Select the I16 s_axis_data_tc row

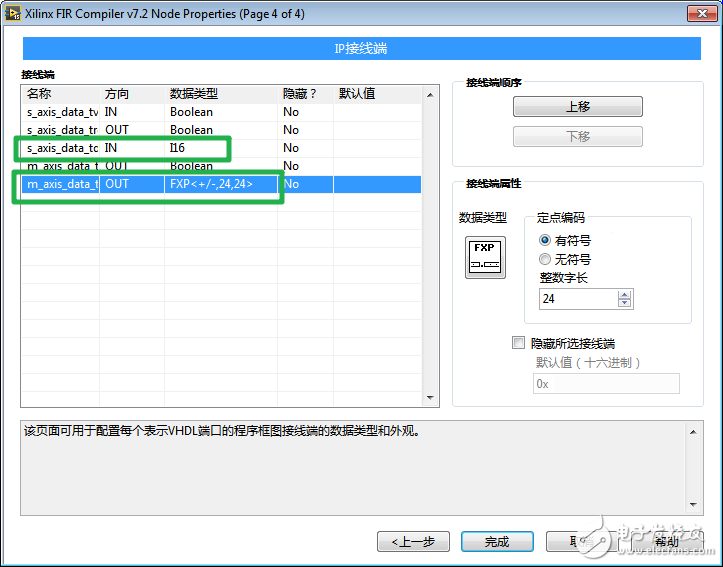click(x=150, y=148)
